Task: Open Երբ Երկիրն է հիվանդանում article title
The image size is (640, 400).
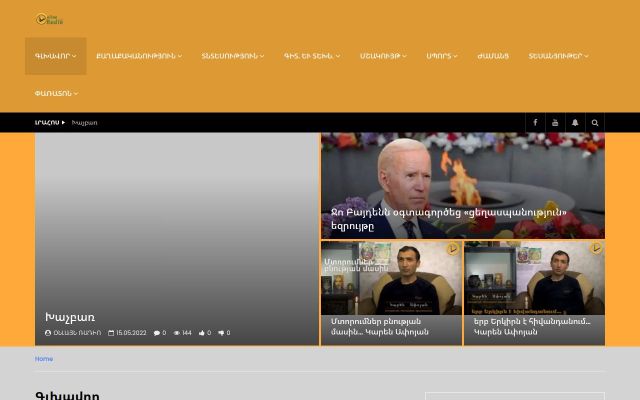Action: coord(532,327)
